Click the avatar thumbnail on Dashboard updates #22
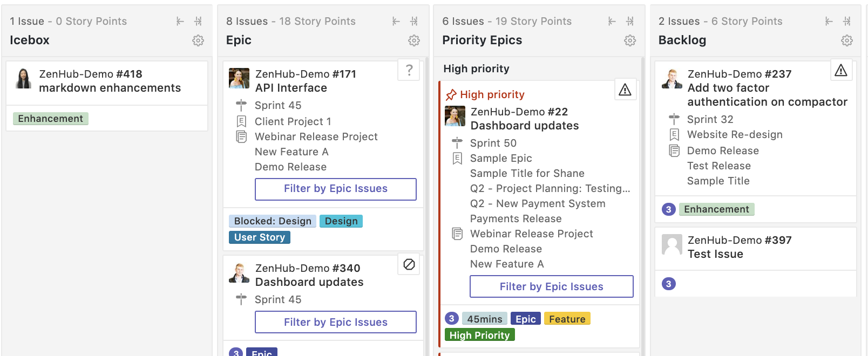The width and height of the screenshot is (868, 356). point(455,115)
